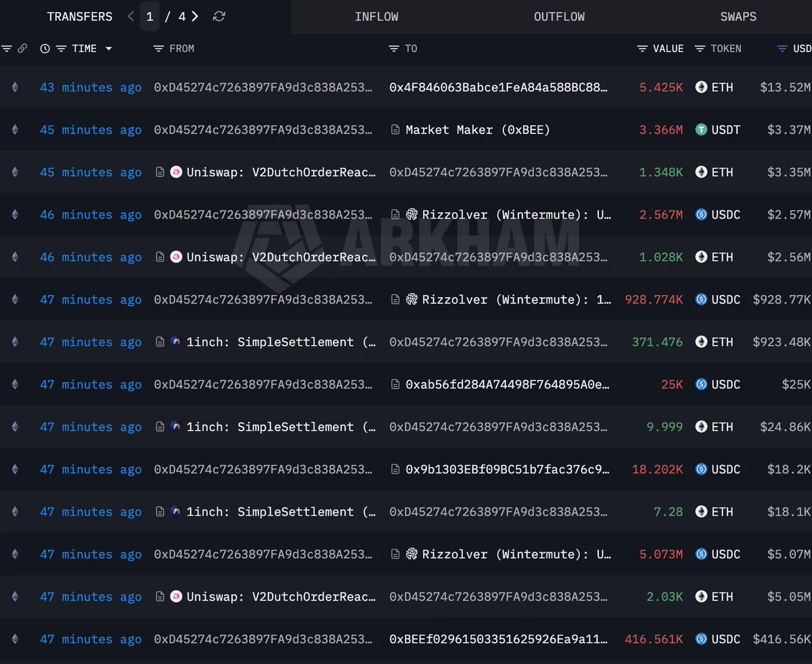
Task: Open the FROM column filter
Action: pyautogui.click(x=159, y=49)
